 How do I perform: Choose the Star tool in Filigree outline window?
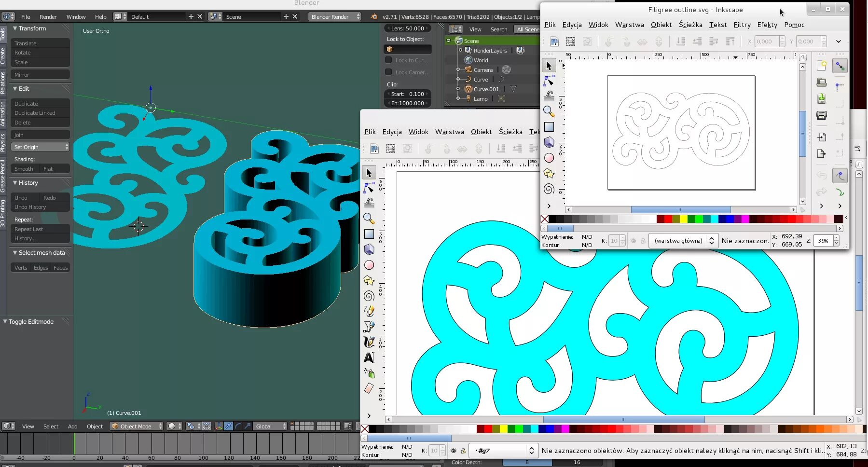click(x=549, y=173)
